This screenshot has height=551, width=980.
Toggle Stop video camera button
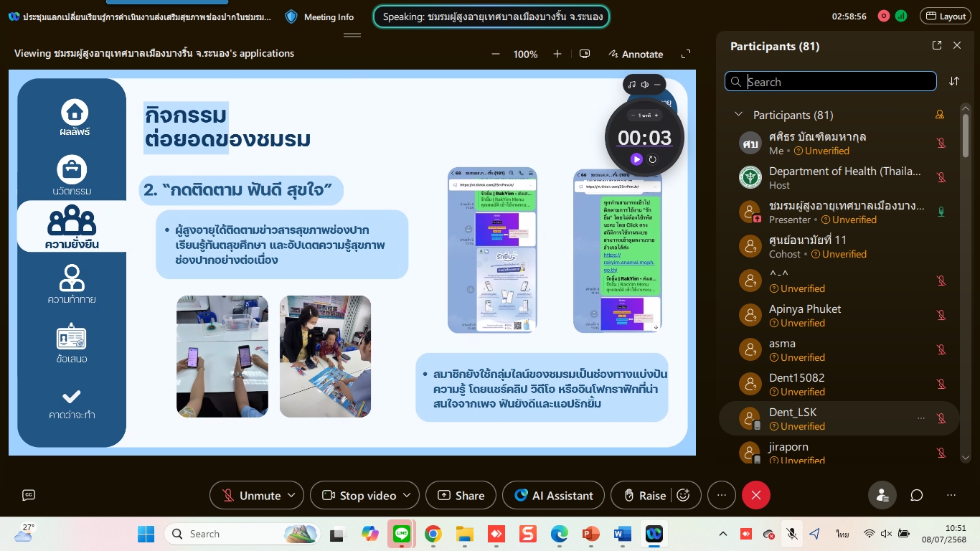pos(360,495)
